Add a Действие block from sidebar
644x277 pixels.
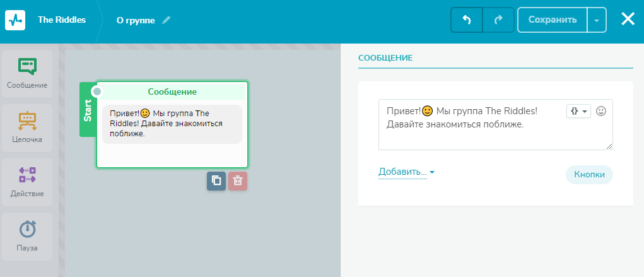27,182
